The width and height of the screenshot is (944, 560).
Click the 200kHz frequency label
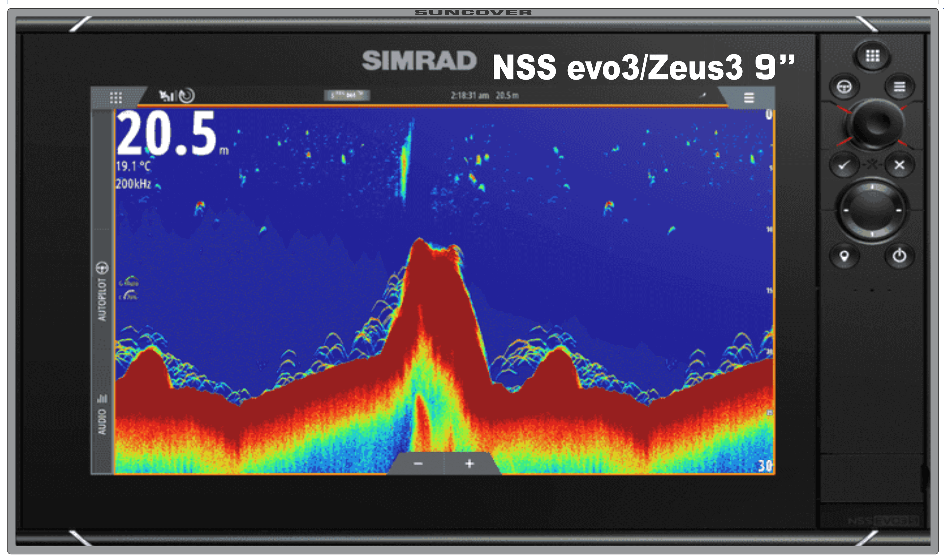[133, 184]
